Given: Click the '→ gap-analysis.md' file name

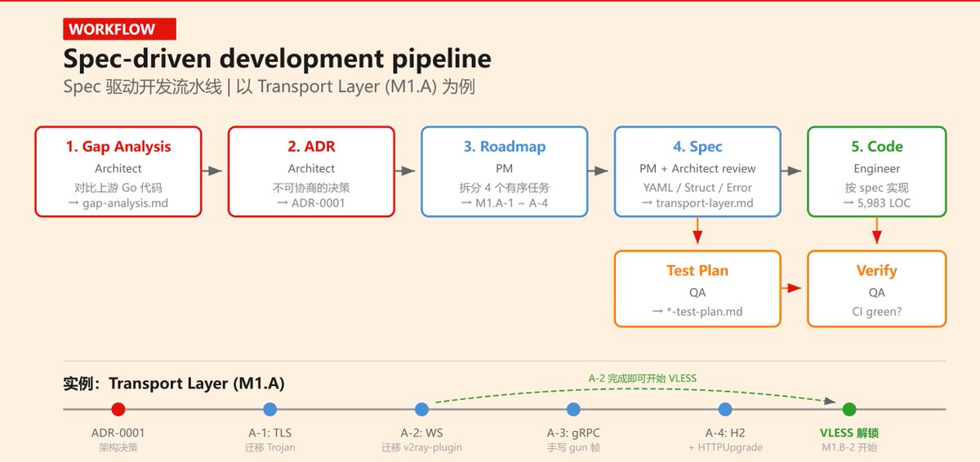Looking at the screenshot, I should [x=118, y=202].
